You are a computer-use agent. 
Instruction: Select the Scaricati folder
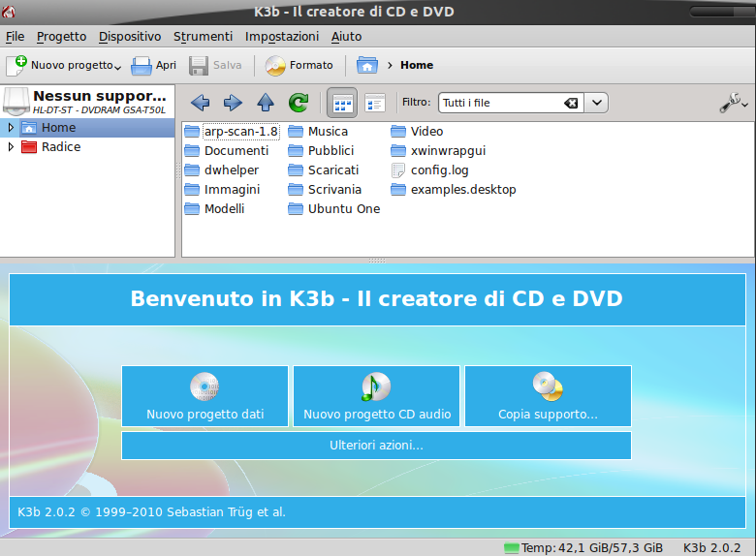[x=324, y=170]
